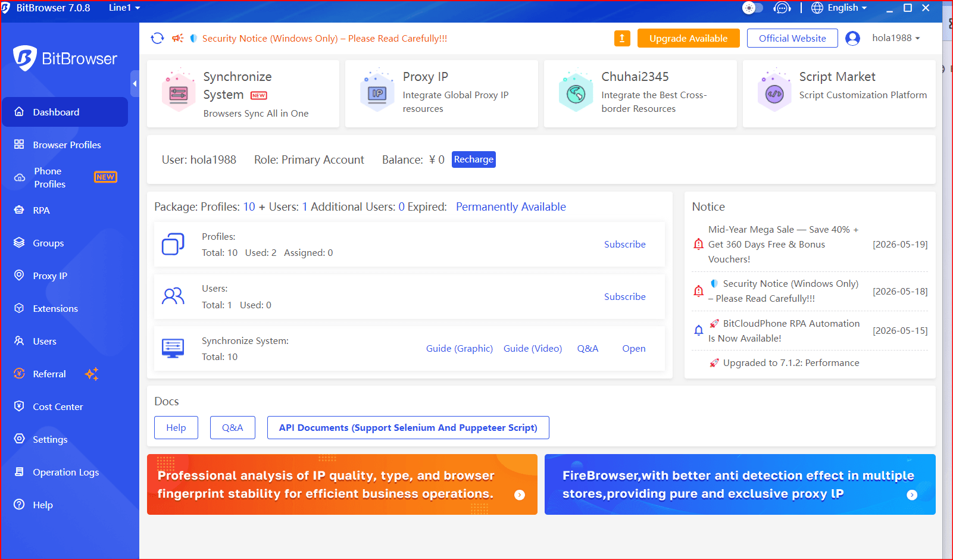
Task: Open the Upgraded to 7.1.2 notice
Action: point(785,363)
